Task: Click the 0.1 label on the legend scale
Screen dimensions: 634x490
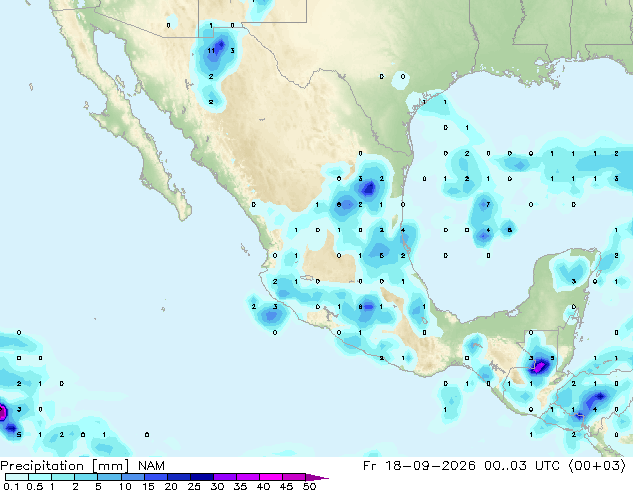Action: (11, 486)
